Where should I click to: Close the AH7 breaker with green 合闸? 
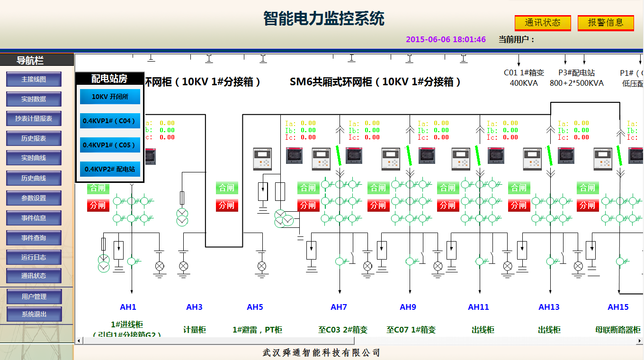point(308,188)
